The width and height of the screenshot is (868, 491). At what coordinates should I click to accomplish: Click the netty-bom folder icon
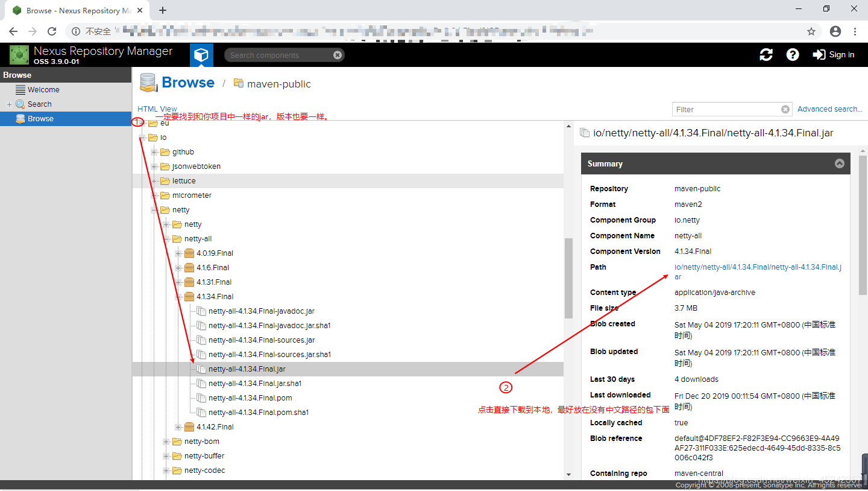point(177,442)
